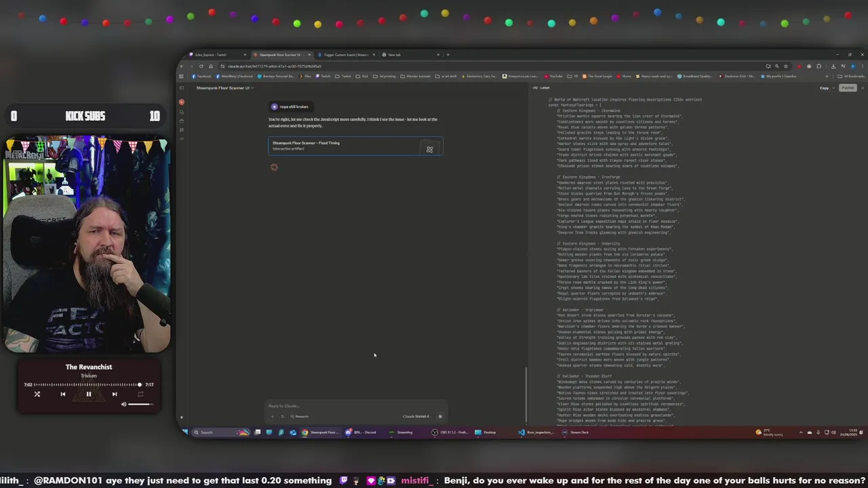
Task: Open the tools settings icon in reply box
Action: [x=282, y=416]
